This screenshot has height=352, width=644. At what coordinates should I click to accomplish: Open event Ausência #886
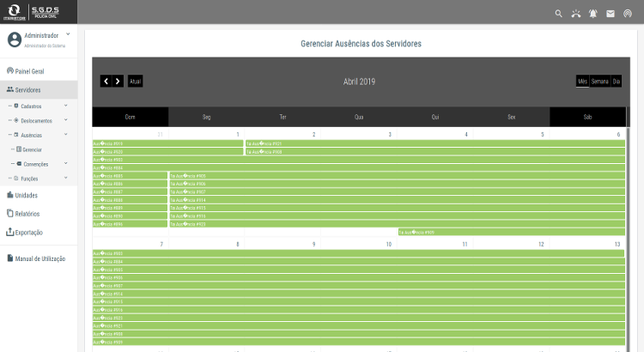click(x=130, y=184)
